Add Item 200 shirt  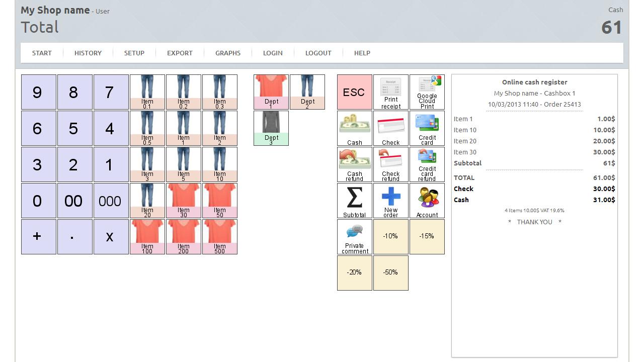click(184, 237)
